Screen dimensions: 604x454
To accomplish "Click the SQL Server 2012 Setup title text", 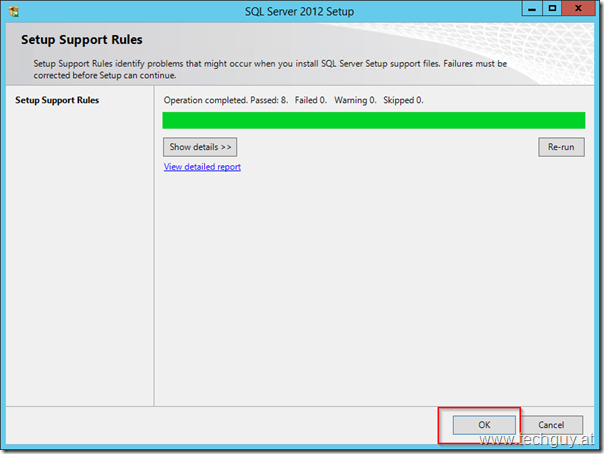I will [299, 12].
